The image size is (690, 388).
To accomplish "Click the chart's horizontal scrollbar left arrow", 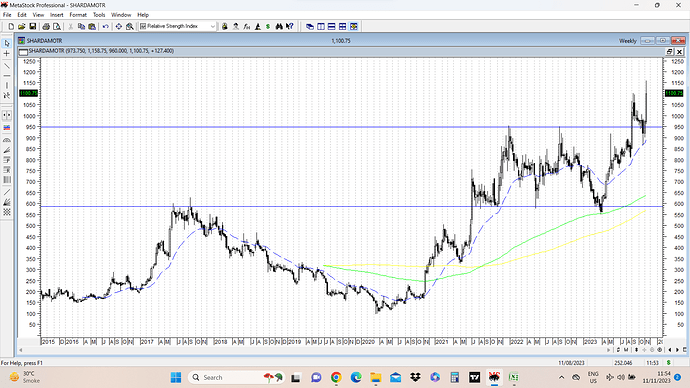I will (21, 350).
